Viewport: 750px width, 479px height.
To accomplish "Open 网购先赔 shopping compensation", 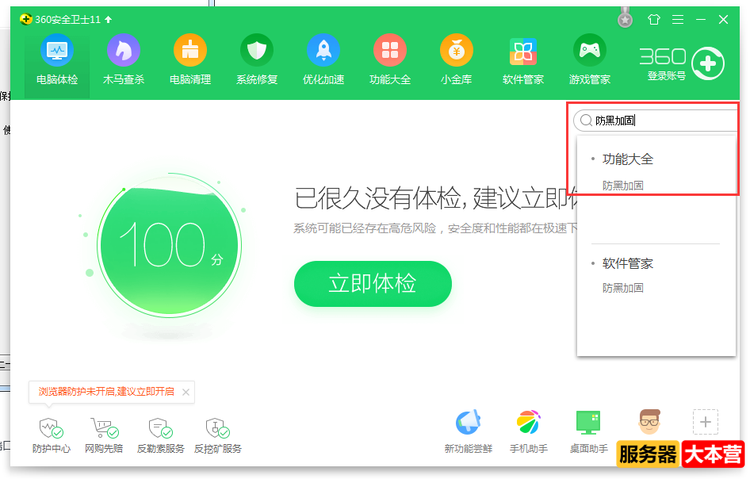I will click(104, 435).
